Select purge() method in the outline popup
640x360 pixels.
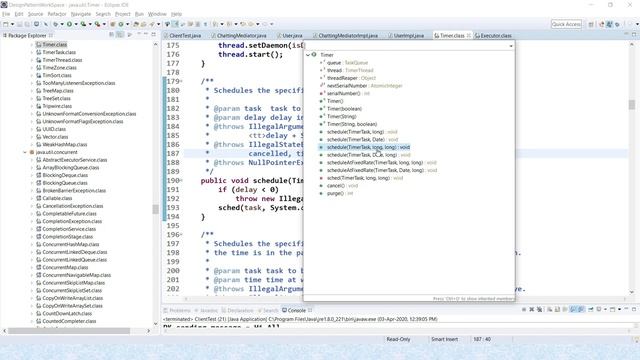click(340, 193)
